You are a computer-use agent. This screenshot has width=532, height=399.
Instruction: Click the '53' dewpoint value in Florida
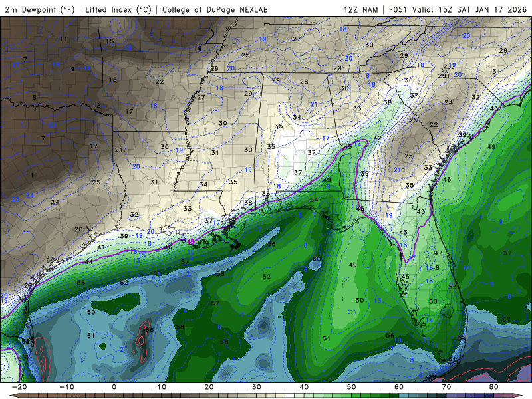coord(452,287)
